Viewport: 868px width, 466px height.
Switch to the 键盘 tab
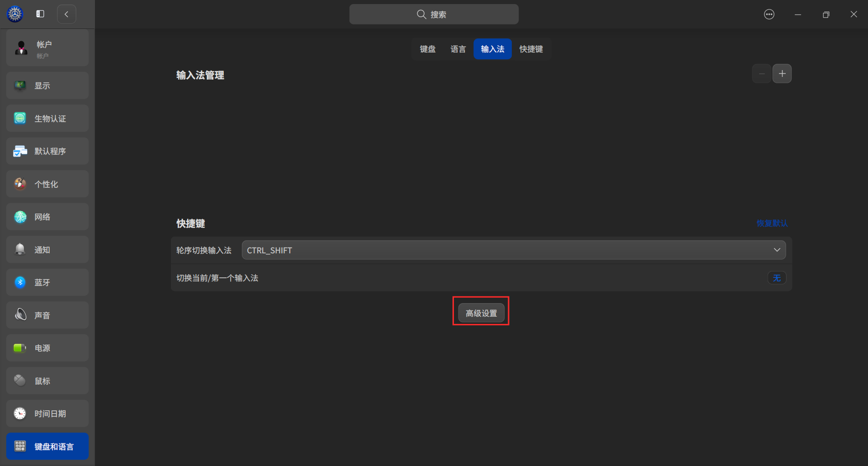pos(428,49)
